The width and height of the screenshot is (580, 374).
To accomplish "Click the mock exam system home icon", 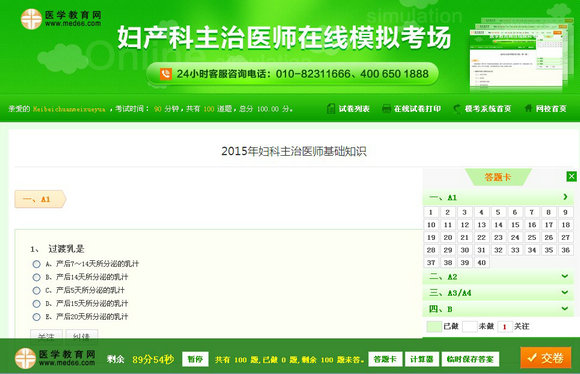I will (x=457, y=108).
